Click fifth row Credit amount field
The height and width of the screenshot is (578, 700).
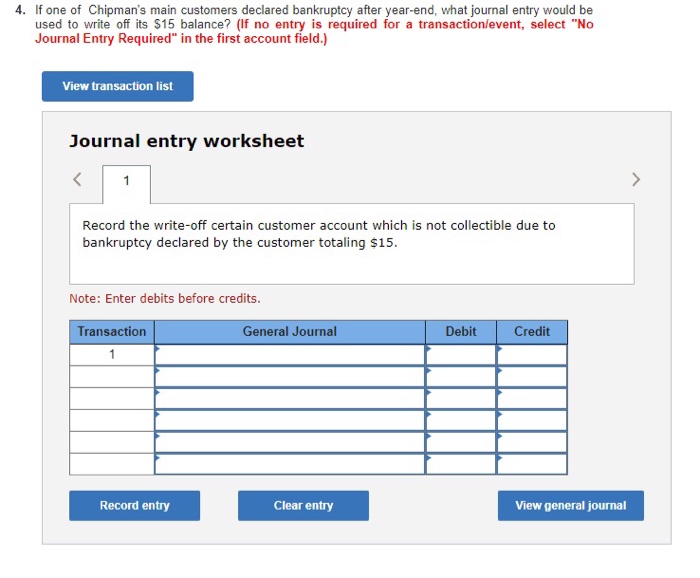click(x=532, y=442)
